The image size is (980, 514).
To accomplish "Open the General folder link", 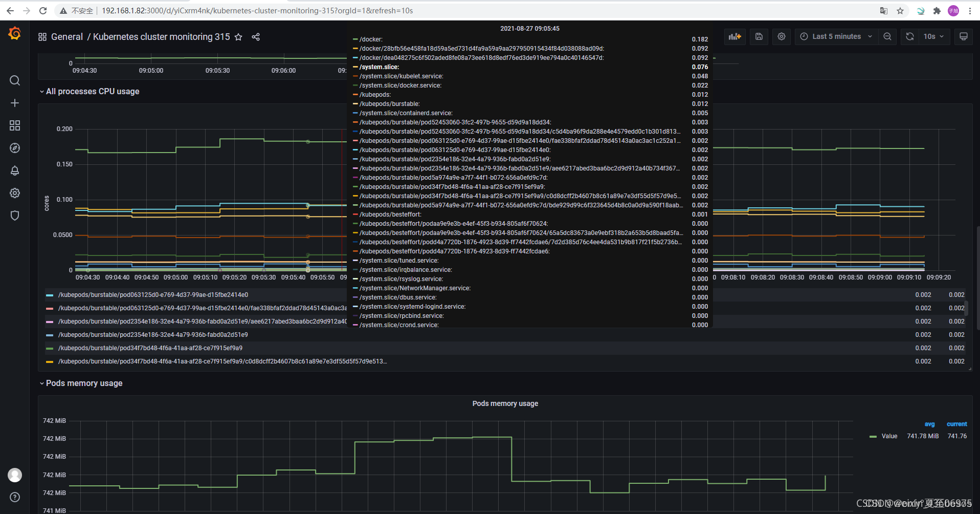I will 67,37.
